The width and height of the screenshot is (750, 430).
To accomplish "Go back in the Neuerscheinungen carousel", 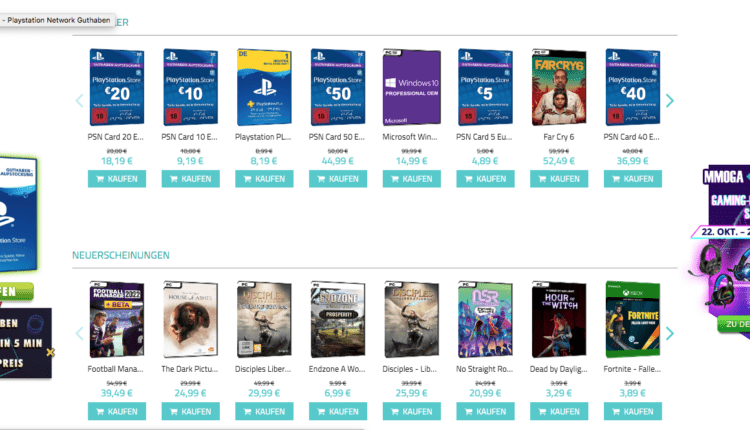I will pos(79,333).
